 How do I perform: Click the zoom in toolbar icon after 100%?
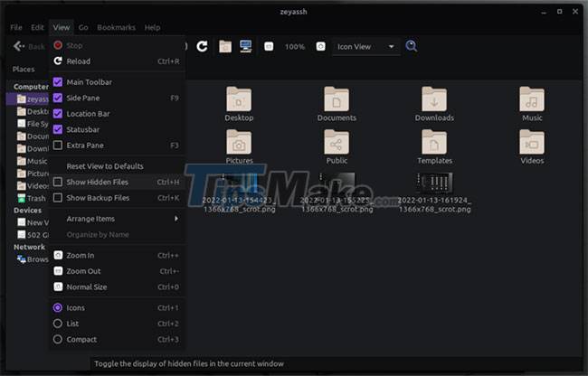tap(320, 46)
